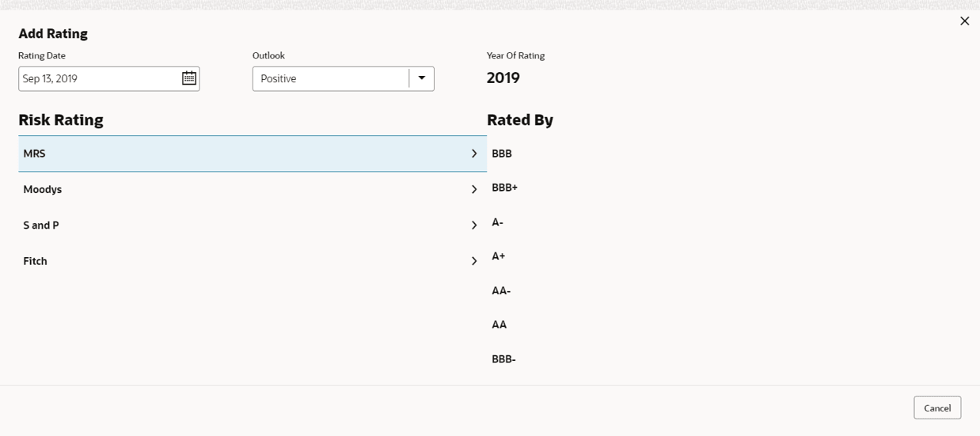Screen dimensions: 980x436
Task: Pick the AA- rating value
Action: coord(501,290)
